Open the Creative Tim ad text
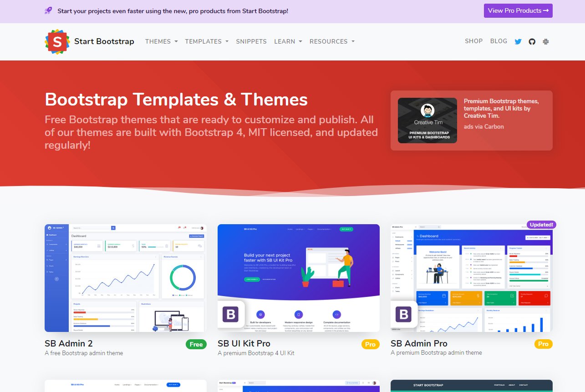This screenshot has height=392, width=585. coord(501,109)
